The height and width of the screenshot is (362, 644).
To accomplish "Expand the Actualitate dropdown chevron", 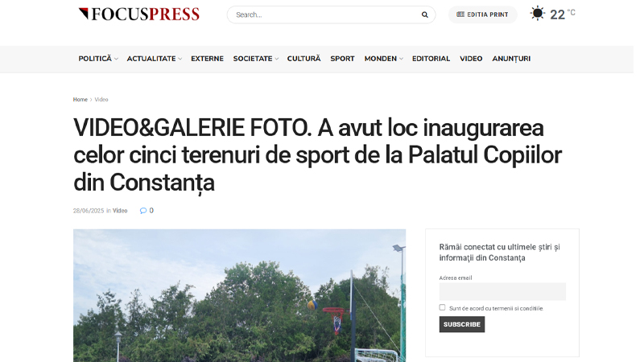I will [x=180, y=59].
